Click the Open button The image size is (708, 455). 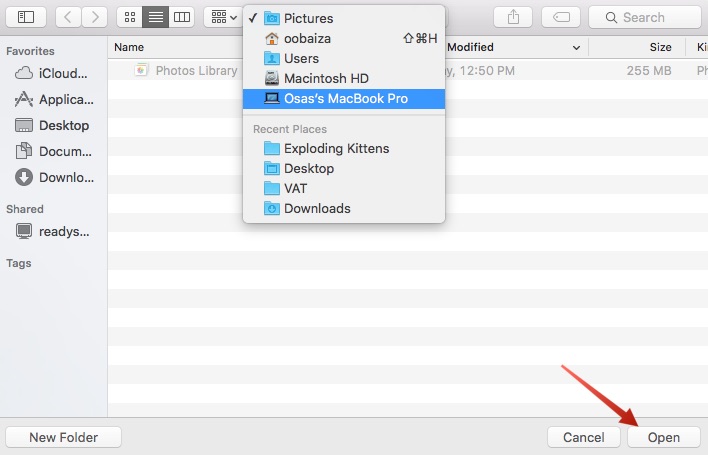(x=663, y=437)
